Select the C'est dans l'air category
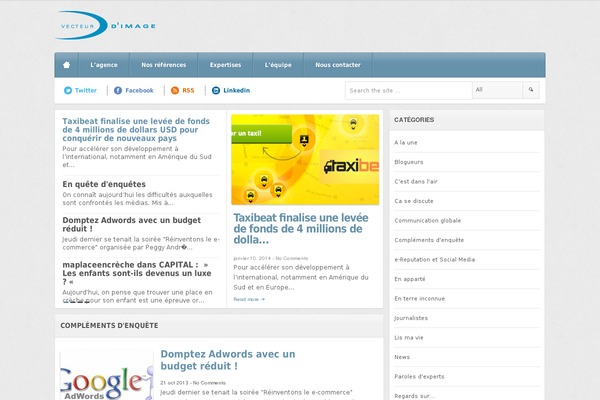Viewport: 600px width, 400px height. 416,181
